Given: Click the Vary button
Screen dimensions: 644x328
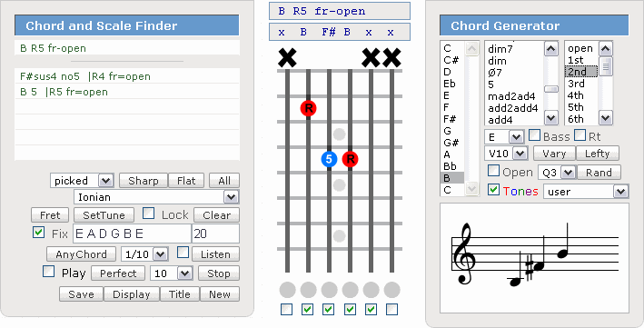Looking at the screenshot, I should 554,154.
